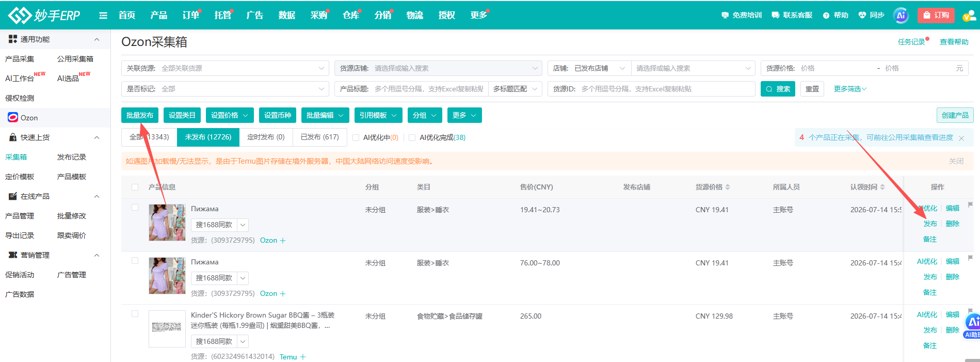Open the 更多 actions dropdown button

(464, 115)
